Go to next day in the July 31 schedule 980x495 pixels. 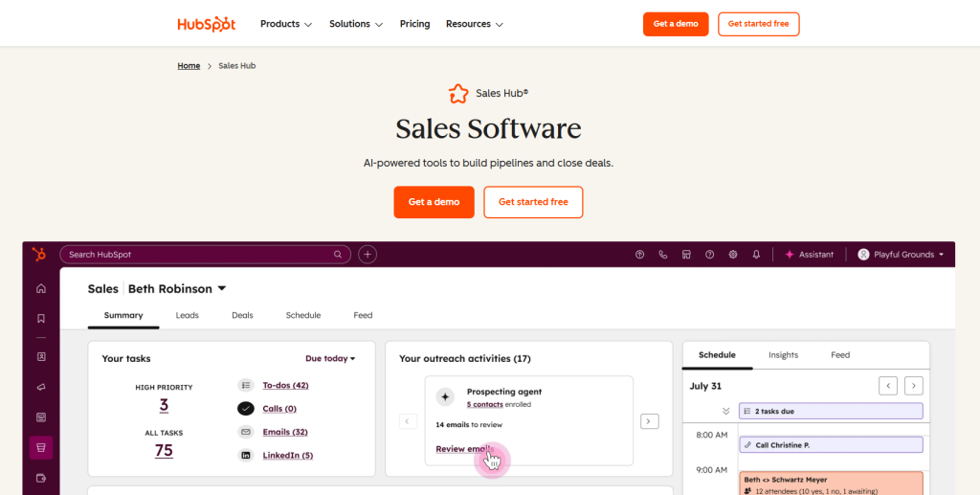coord(914,386)
